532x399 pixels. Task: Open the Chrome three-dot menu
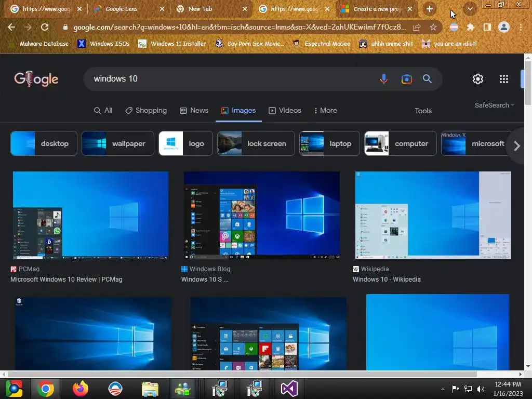click(521, 27)
